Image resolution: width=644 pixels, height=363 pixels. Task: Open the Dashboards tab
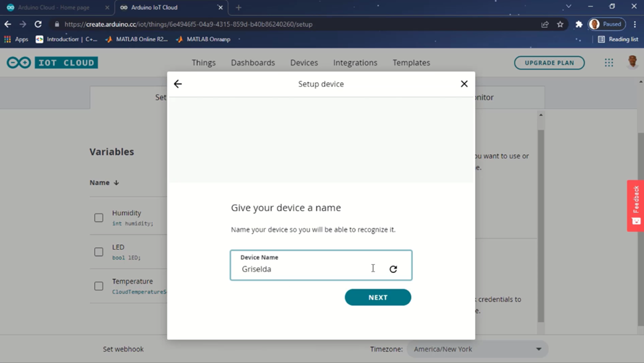pos(253,62)
